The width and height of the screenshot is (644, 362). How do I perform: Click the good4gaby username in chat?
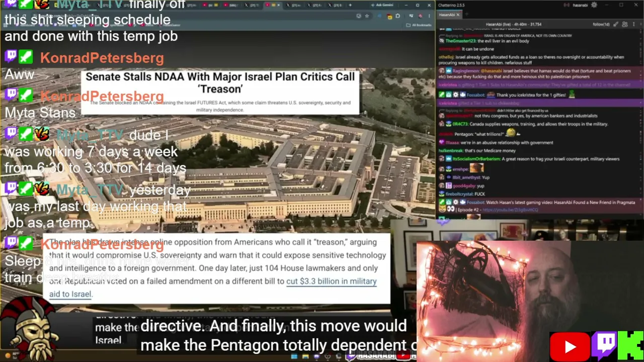(464, 186)
